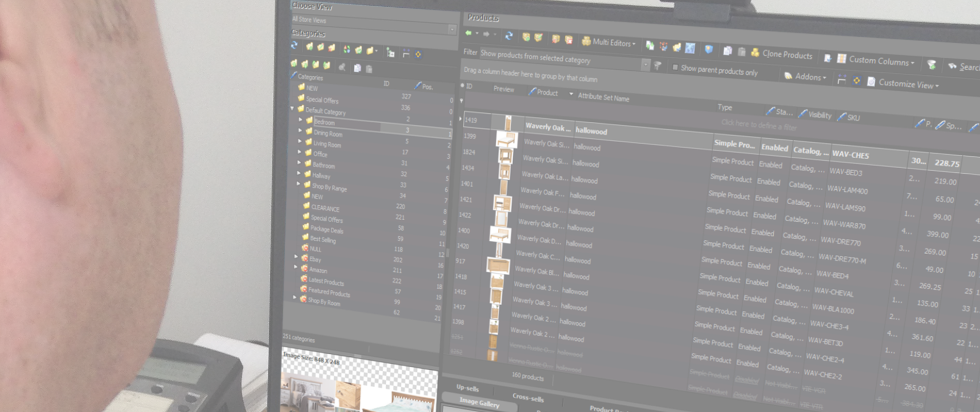Viewport: 980px width, 412px height.
Task: Click the bracket icon right of the Addons button
Action: click(x=841, y=79)
